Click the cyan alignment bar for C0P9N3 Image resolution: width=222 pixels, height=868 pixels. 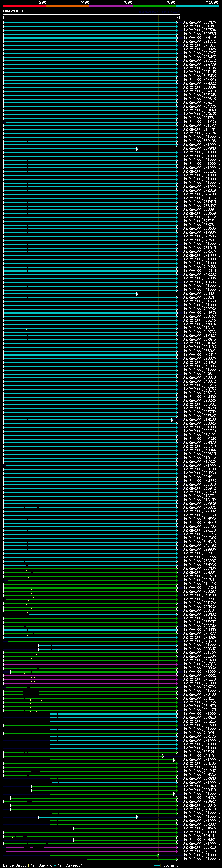coord(71,149)
